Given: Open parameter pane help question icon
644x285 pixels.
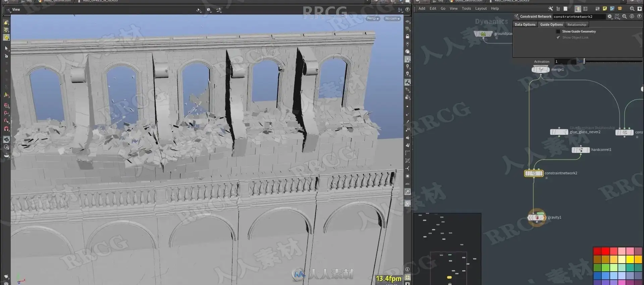Looking at the screenshot, I should (639, 16).
